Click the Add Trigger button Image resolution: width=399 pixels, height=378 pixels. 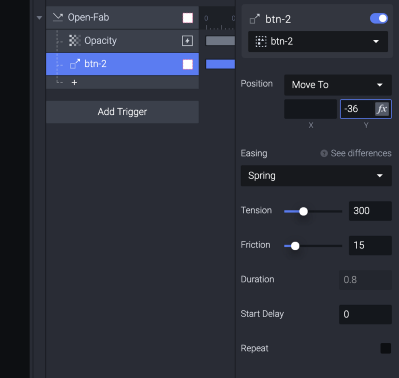122,112
